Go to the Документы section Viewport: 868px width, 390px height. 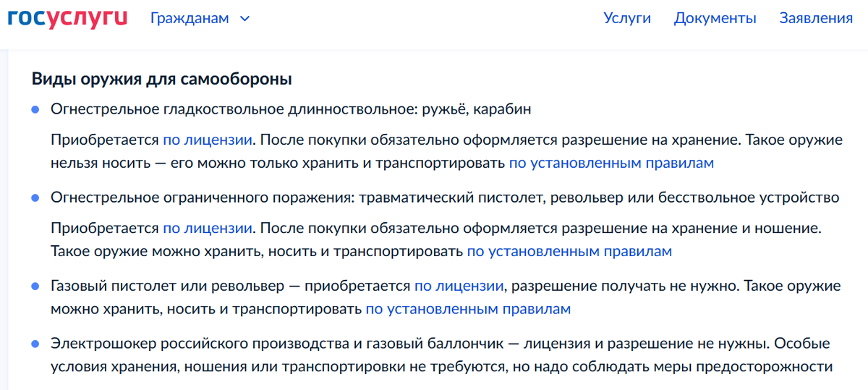coord(715,19)
